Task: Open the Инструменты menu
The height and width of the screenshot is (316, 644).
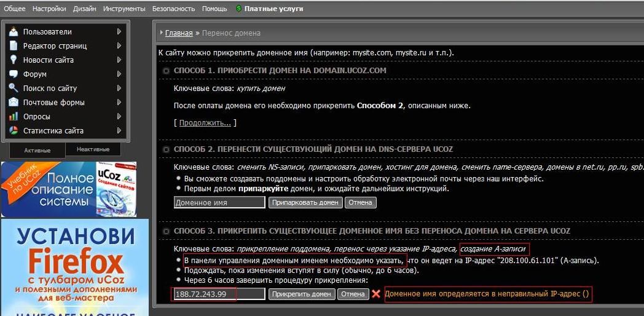Action: click(x=124, y=9)
